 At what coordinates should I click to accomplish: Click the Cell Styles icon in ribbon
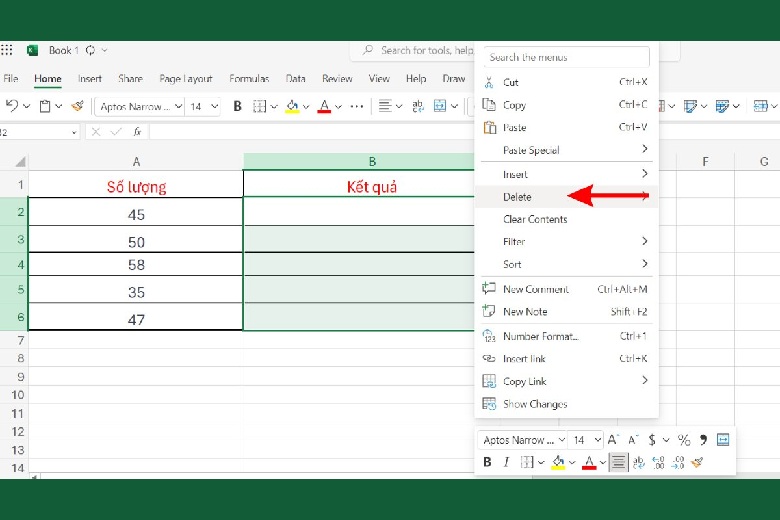coord(690,106)
